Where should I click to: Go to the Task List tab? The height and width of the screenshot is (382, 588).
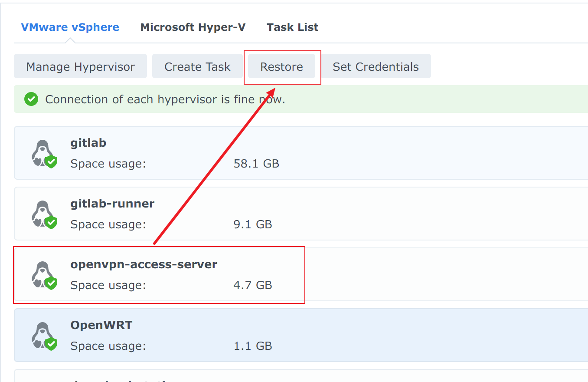tap(292, 27)
